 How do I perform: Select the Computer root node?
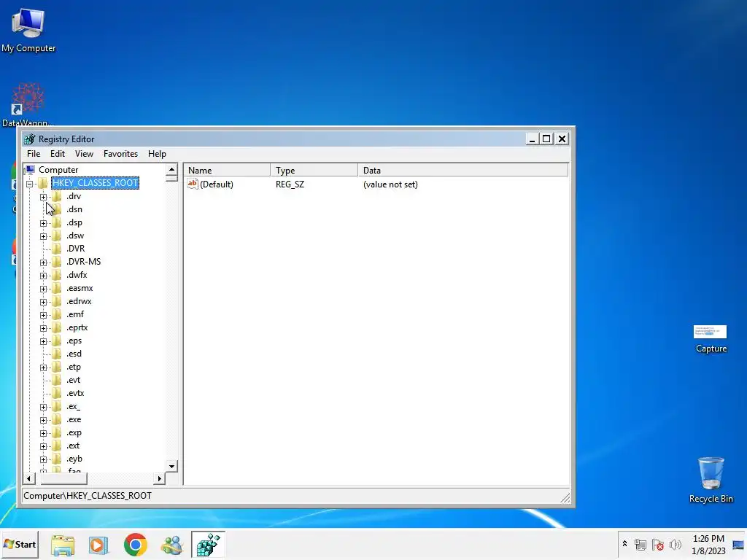tap(58, 169)
